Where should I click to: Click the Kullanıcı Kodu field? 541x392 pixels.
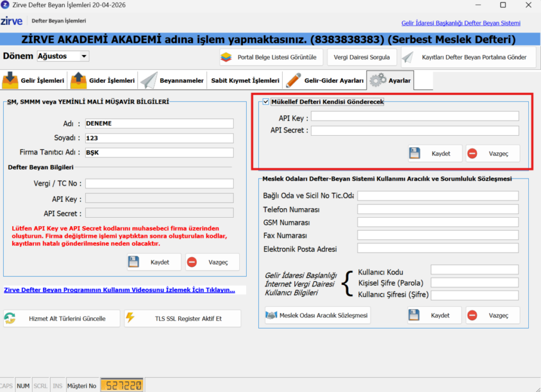point(475,270)
